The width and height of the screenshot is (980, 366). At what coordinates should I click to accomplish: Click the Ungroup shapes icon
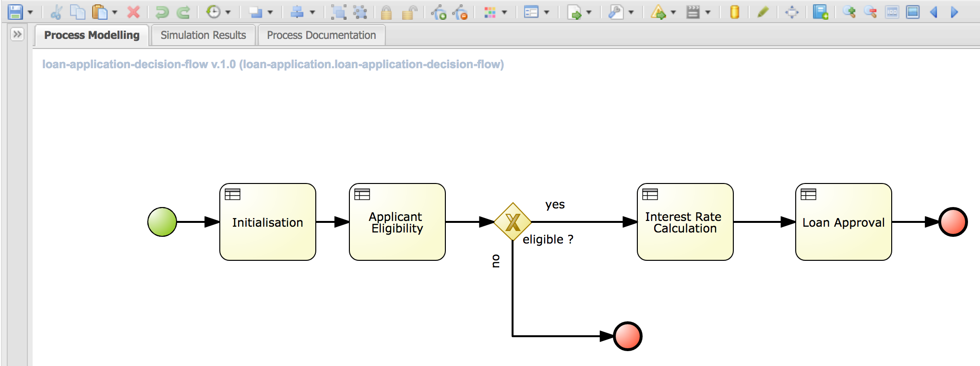pyautogui.click(x=360, y=12)
